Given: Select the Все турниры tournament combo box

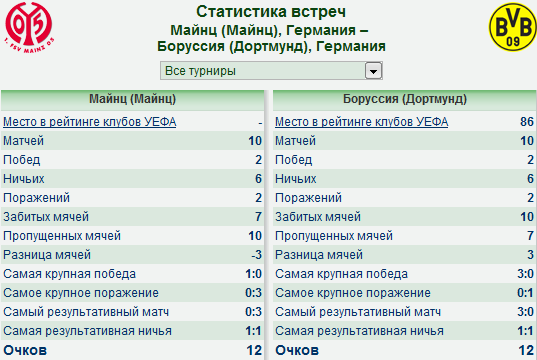Looking at the screenshot, I should pyautogui.click(x=271, y=71).
